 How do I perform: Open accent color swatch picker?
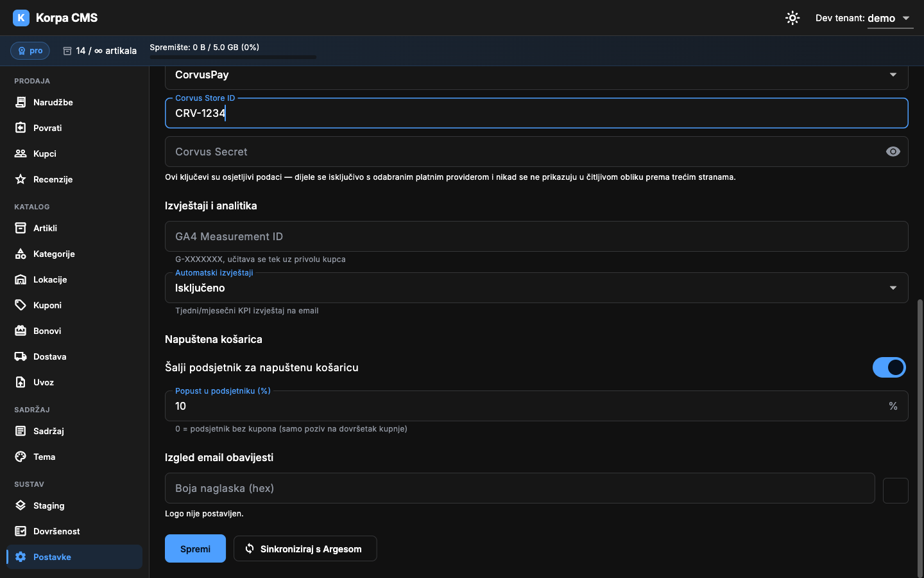(x=896, y=491)
